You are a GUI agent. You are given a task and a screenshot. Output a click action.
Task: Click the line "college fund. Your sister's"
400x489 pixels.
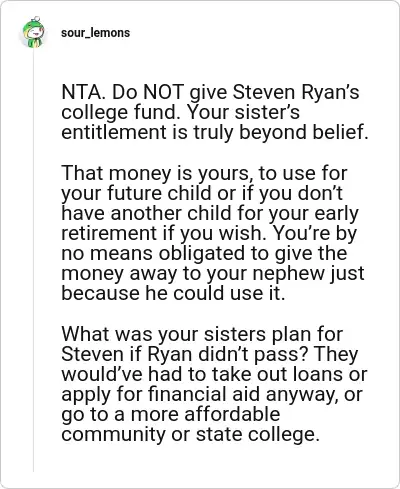tap(180, 112)
